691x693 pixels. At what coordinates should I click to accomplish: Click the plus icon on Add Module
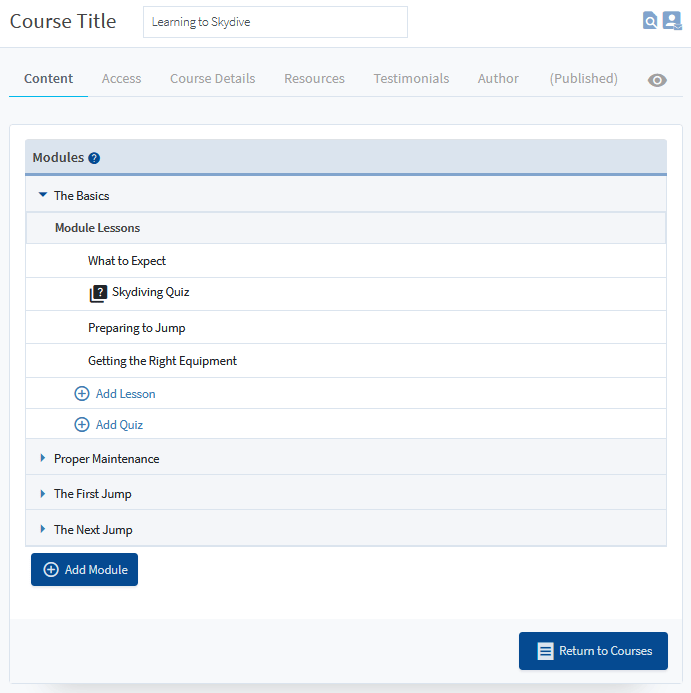pyautogui.click(x=51, y=569)
